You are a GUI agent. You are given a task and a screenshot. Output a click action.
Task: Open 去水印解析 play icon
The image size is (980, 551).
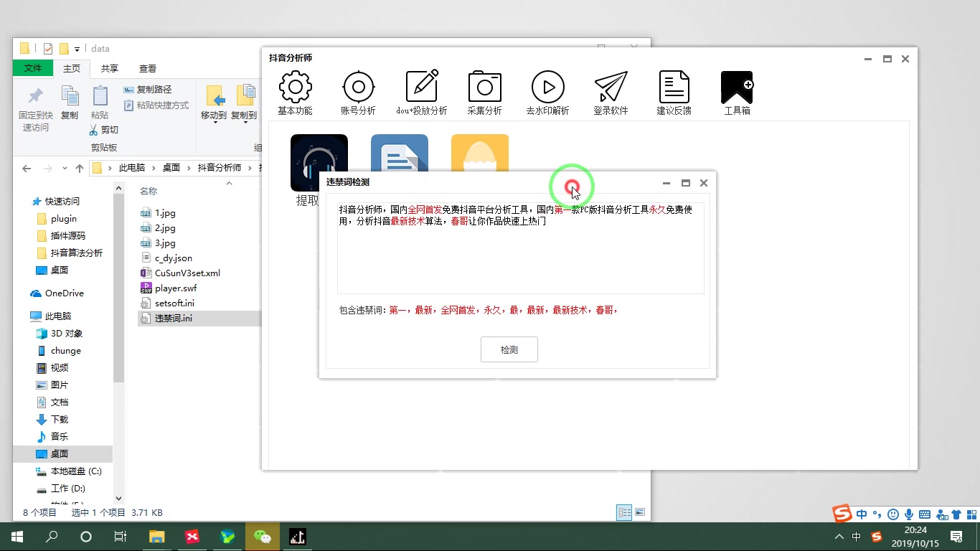547,88
